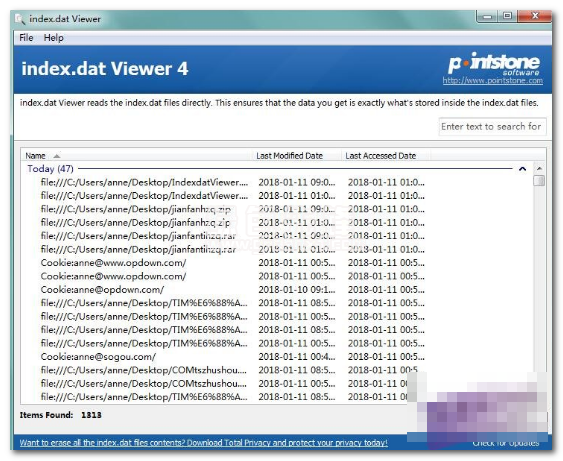The height and width of the screenshot is (461, 563).
Task: Click the Pointstone software logo
Action: coord(494,64)
